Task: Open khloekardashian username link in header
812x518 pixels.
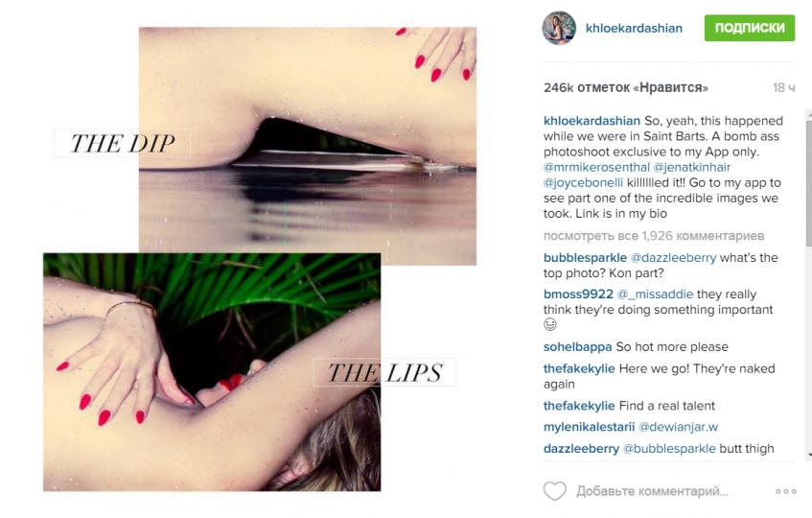Action: click(634, 28)
